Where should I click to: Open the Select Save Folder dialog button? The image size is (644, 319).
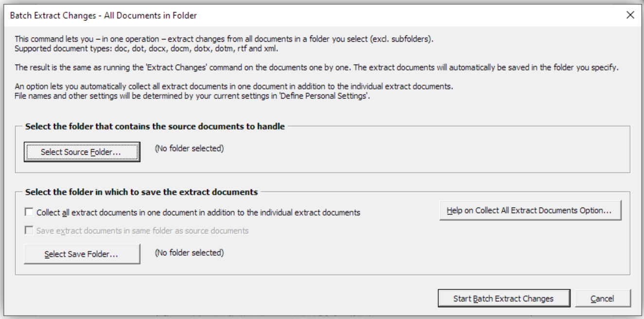(x=82, y=254)
